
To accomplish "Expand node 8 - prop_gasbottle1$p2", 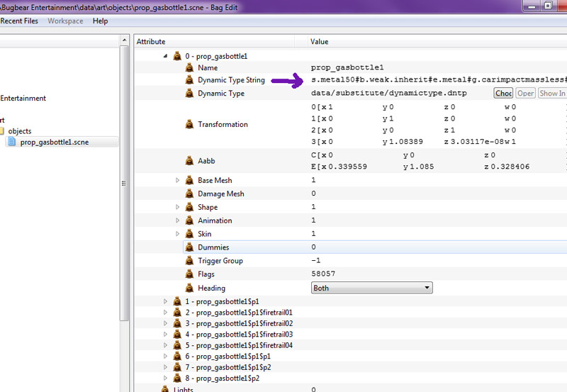I will [165, 379].
